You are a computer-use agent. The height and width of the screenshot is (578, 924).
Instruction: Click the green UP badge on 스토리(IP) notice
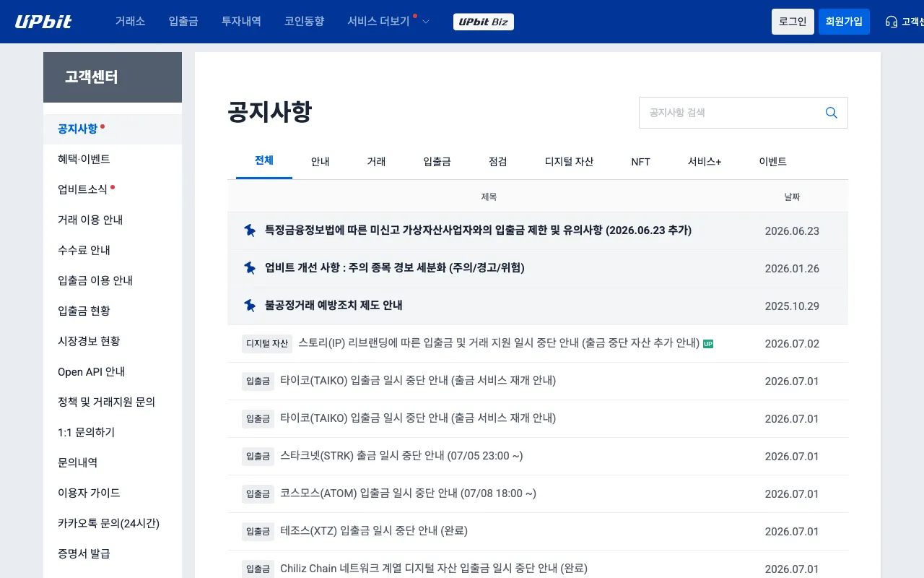708,344
